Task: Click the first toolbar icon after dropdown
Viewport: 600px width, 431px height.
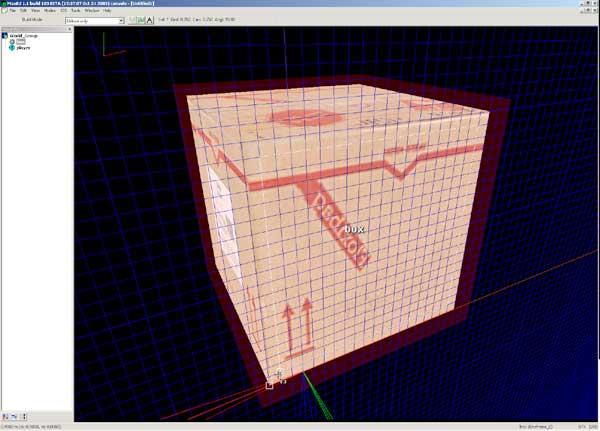Action: 132,20
